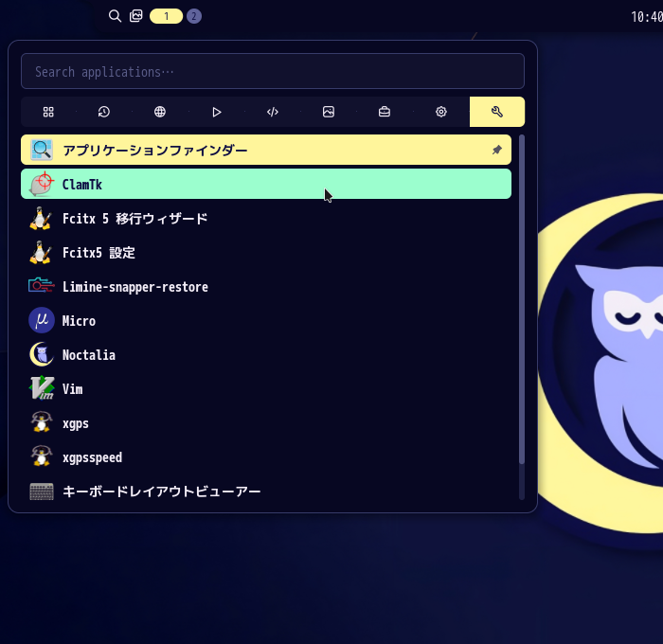Focus the Search applications field

click(273, 71)
